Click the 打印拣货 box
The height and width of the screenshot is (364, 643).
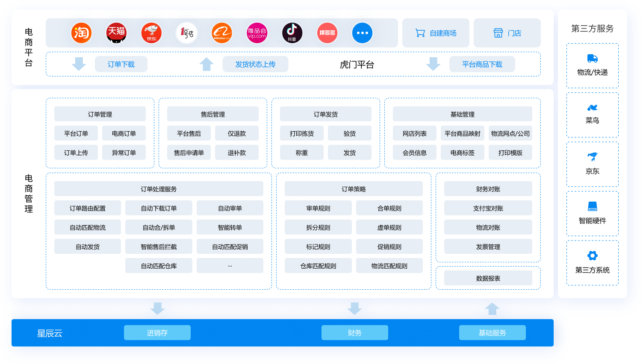pyautogui.click(x=301, y=133)
